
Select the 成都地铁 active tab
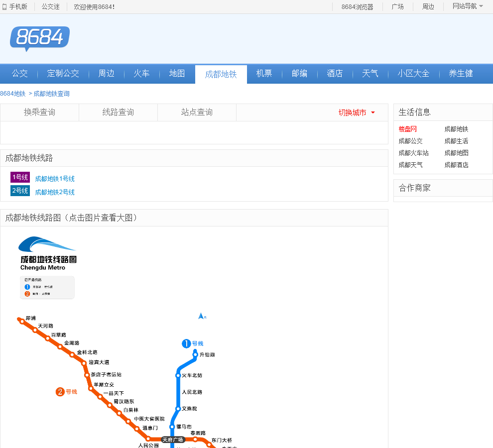pos(221,75)
